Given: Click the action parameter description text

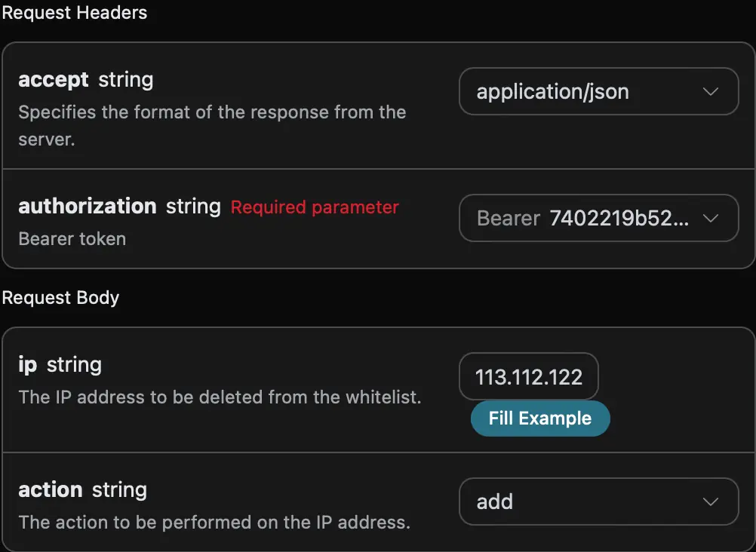Looking at the screenshot, I should coord(214,522).
